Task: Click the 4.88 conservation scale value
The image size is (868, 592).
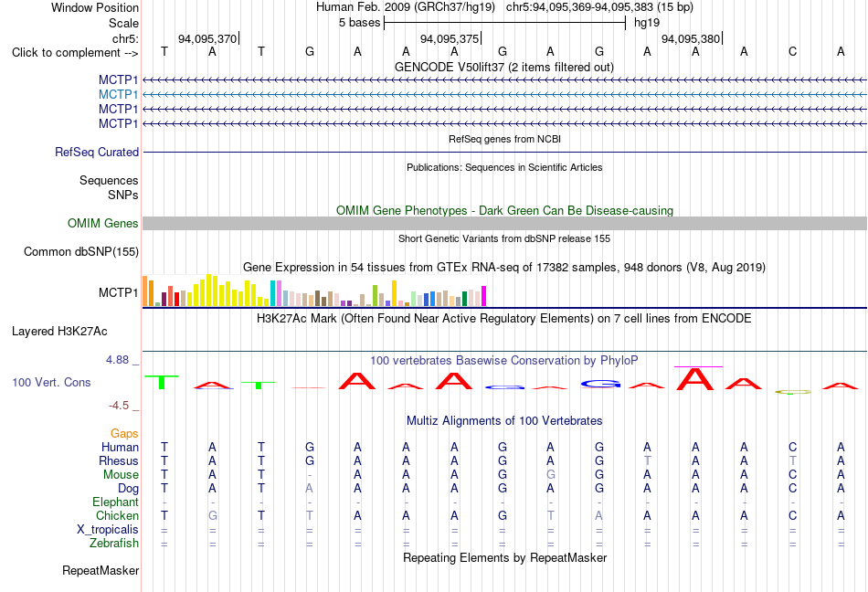Action: coord(117,360)
